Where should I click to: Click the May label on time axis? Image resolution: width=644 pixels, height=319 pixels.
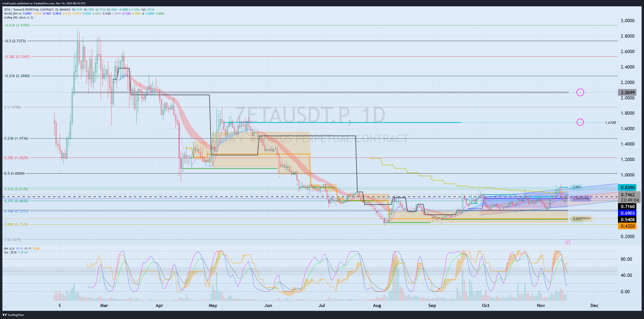[x=213, y=305]
